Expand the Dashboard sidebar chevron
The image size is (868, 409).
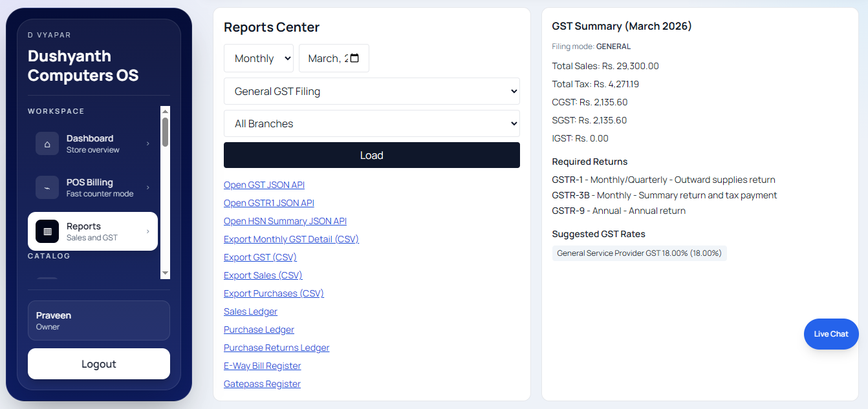147,143
